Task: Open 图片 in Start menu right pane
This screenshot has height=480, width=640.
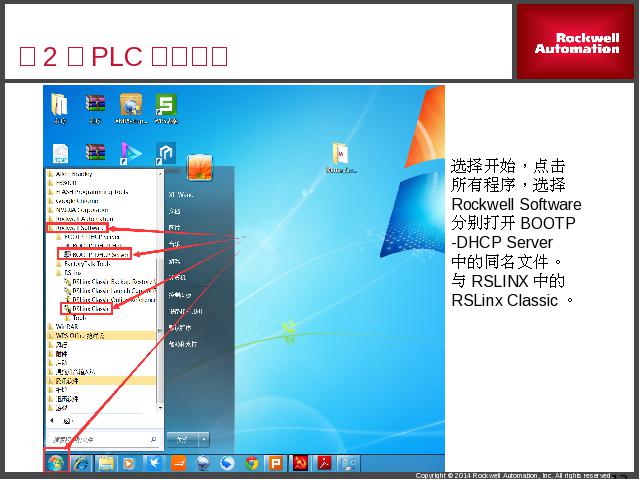Action: coord(175,227)
